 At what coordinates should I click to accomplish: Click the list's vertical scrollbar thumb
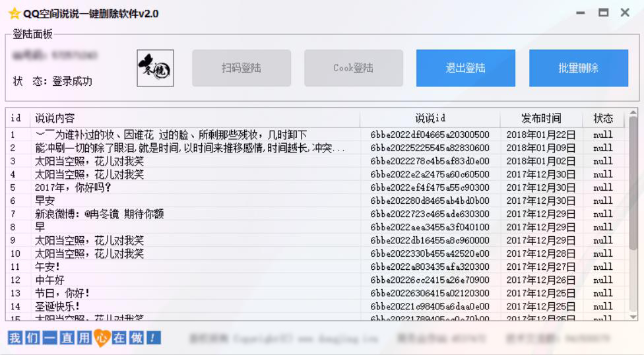(x=633, y=183)
